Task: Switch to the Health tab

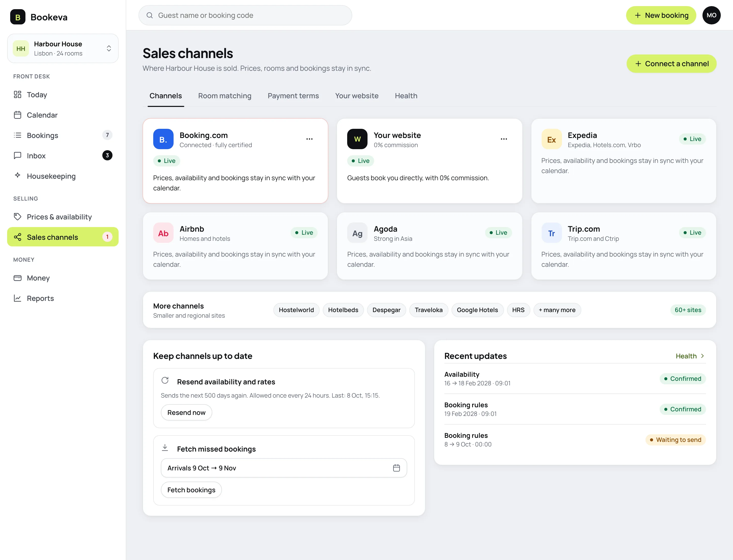Action: pyautogui.click(x=406, y=96)
